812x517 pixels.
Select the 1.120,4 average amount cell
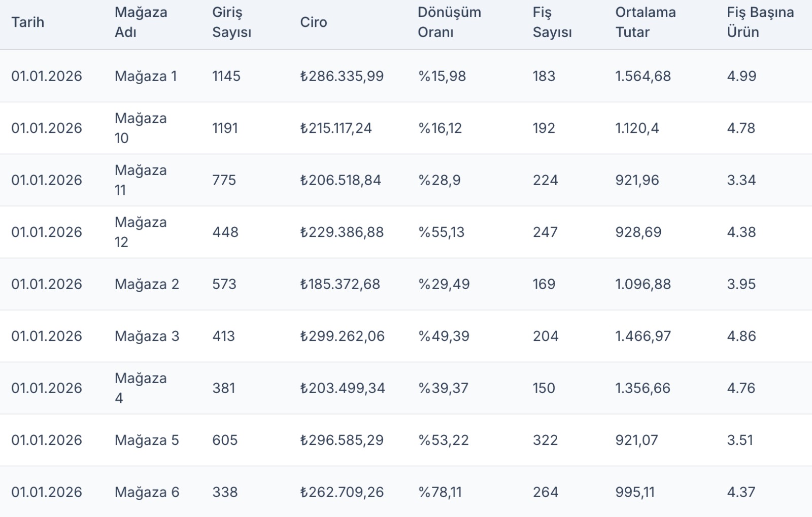637,128
